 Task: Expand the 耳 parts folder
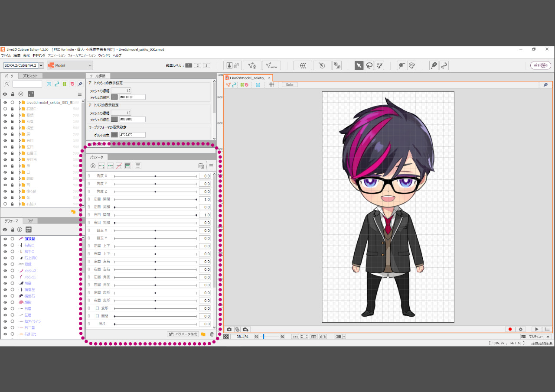point(20,185)
